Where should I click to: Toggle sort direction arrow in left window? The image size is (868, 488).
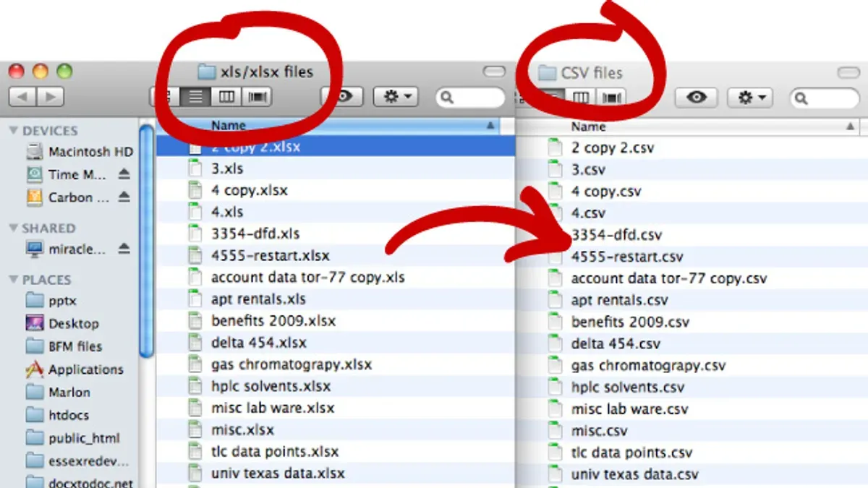(492, 126)
